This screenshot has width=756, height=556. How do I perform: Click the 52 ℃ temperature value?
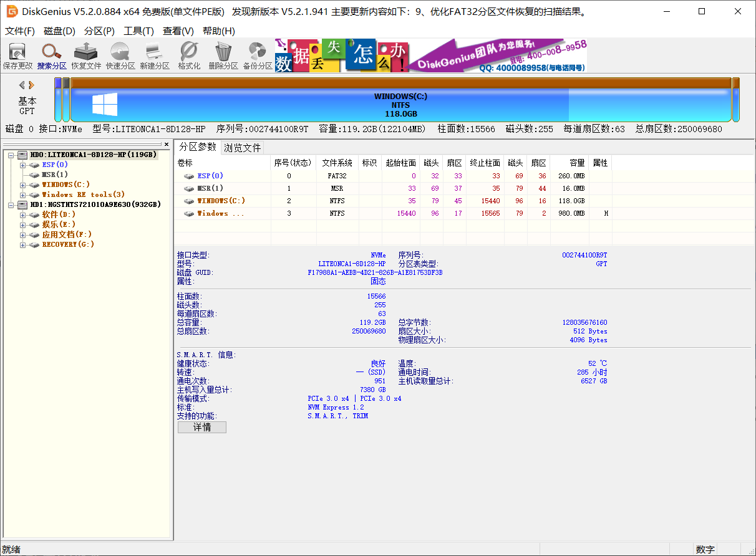(x=598, y=363)
